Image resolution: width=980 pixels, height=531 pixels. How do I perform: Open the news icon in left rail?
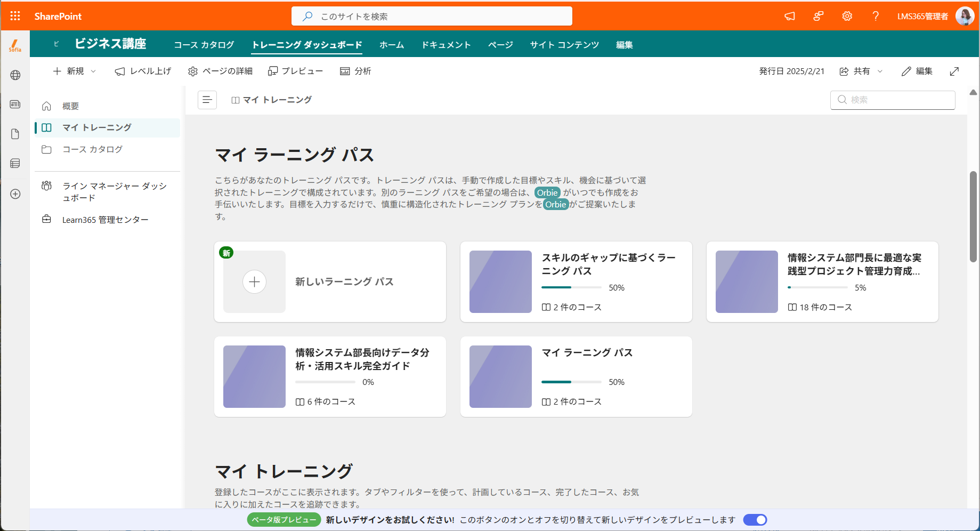pos(15,104)
